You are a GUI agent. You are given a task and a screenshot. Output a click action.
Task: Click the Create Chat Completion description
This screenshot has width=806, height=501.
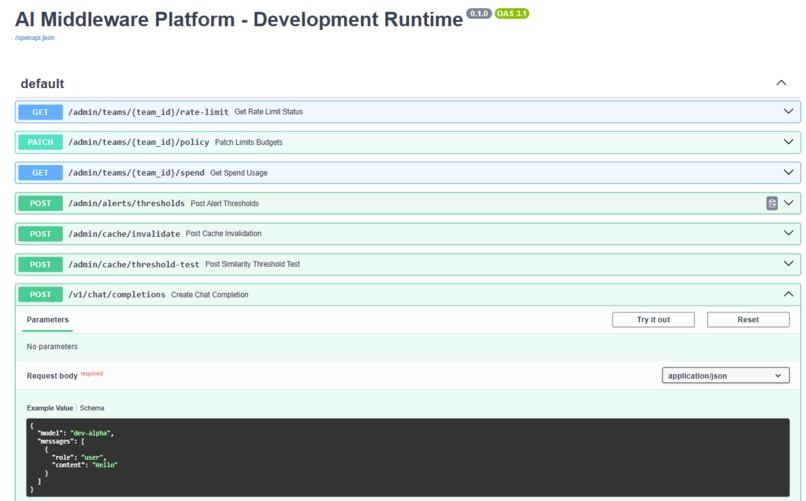[210, 294]
